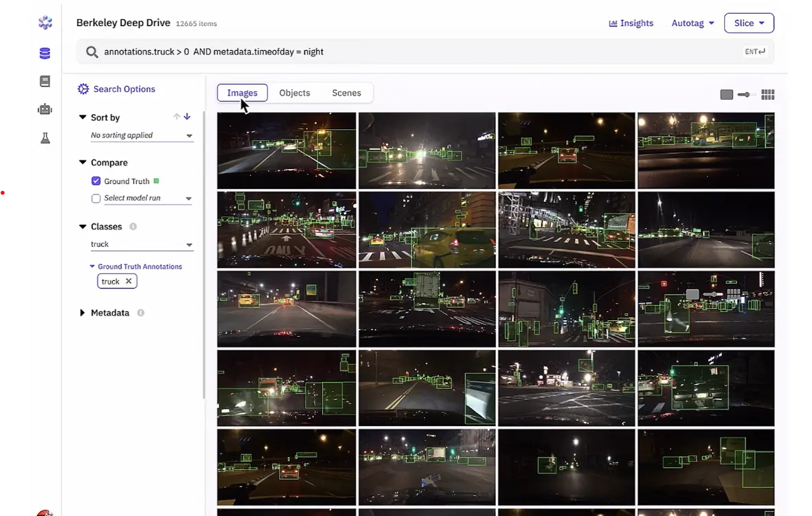Click the app logo at the top left
The width and height of the screenshot is (812, 516).
click(x=44, y=22)
